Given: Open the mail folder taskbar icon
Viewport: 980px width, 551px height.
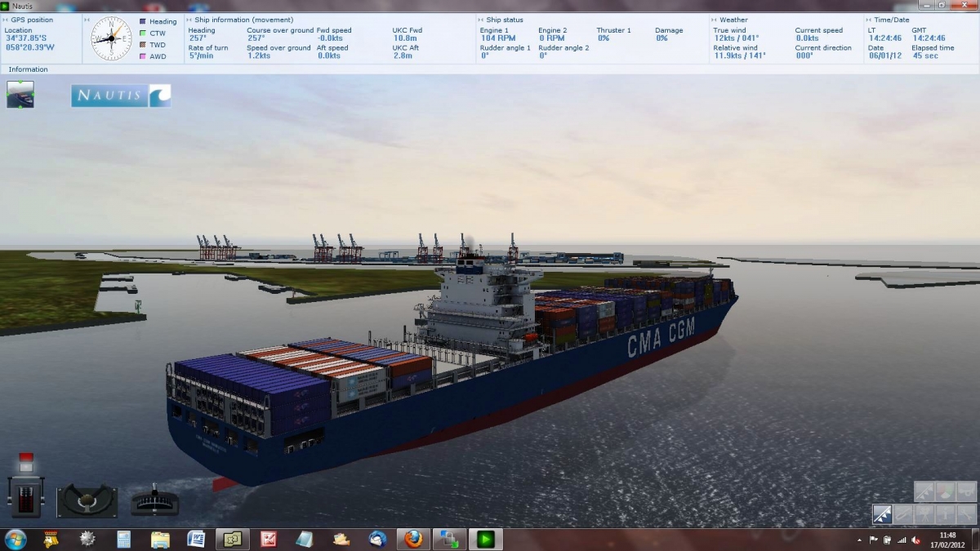Looking at the screenshot, I should click(341, 539).
